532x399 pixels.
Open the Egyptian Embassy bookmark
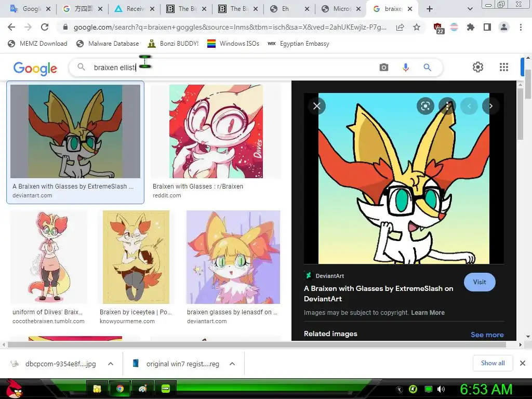click(x=298, y=44)
